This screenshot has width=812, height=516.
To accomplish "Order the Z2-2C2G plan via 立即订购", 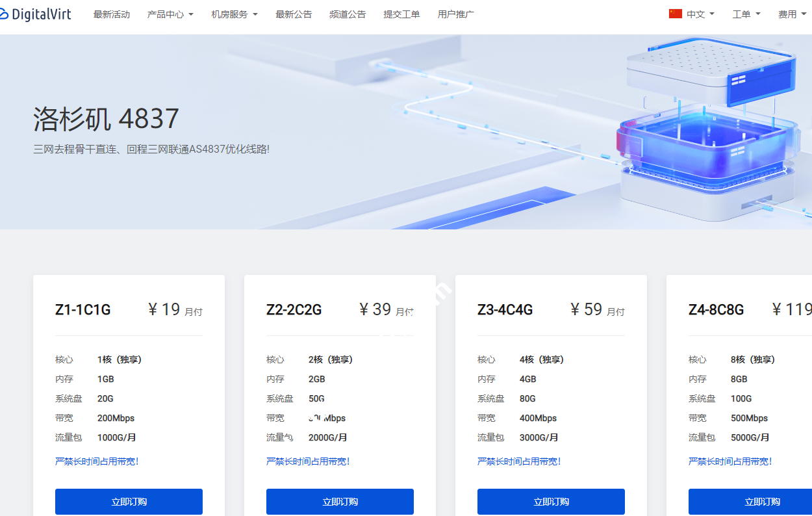I will coord(340,501).
